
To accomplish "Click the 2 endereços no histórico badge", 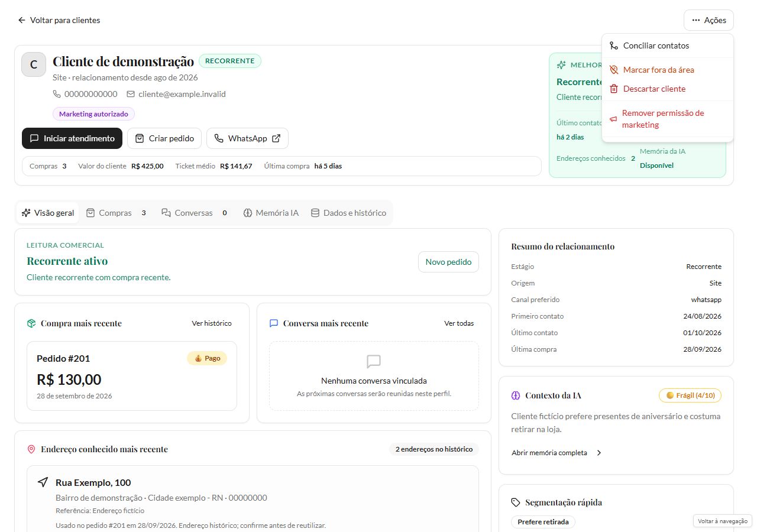I will coord(434,449).
